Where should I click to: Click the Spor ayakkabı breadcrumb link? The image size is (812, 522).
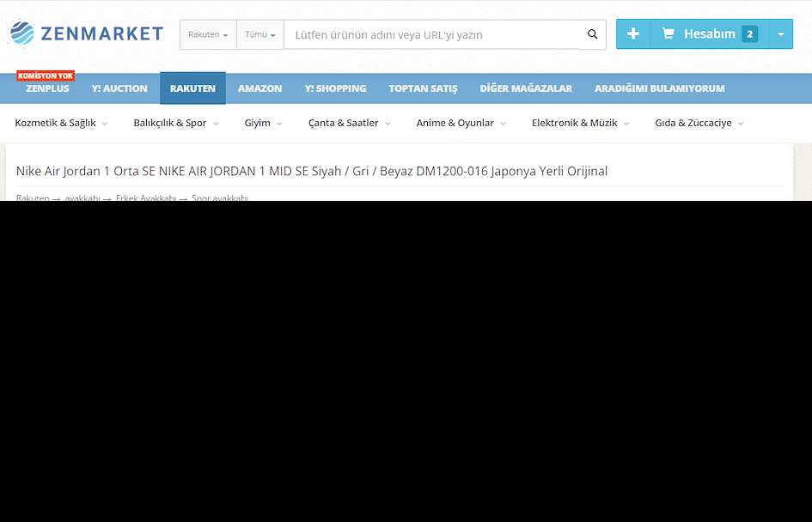point(220,197)
